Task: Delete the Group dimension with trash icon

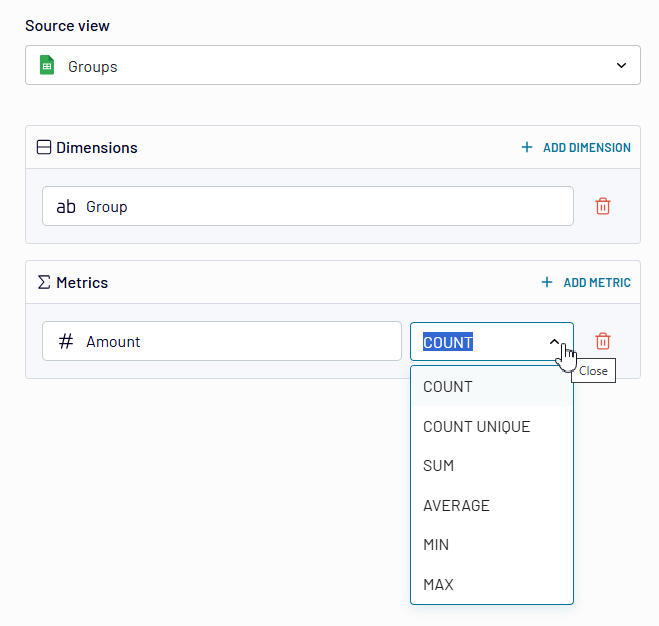Action: click(603, 206)
